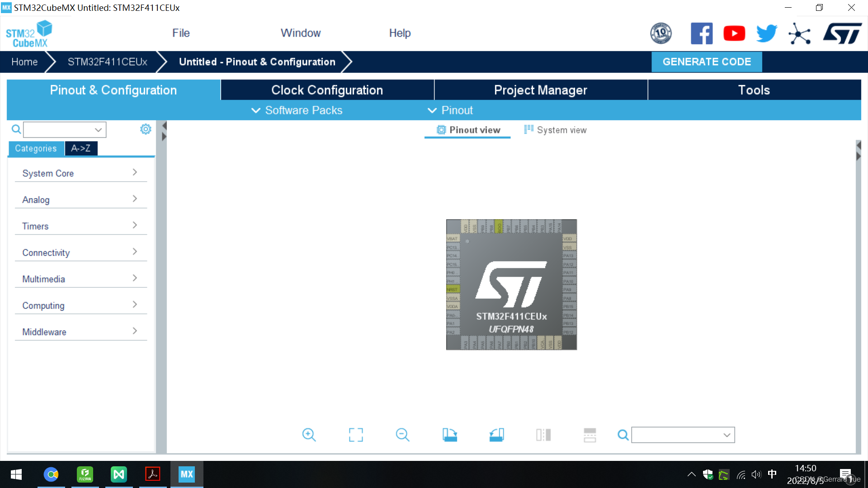868x488 pixels.
Task: Click the zoom in icon below the chip
Action: (x=309, y=435)
